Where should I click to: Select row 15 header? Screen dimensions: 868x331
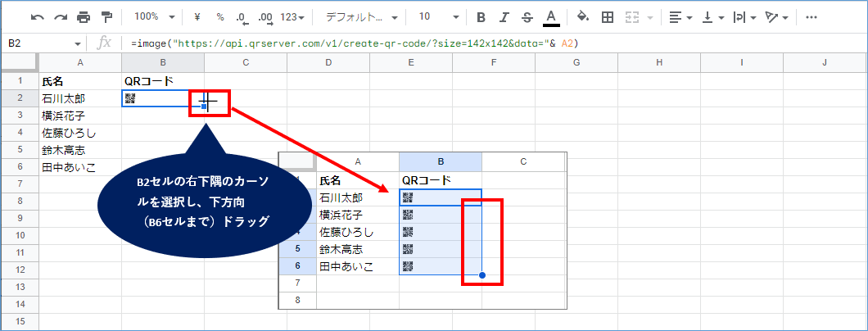coord(20,321)
